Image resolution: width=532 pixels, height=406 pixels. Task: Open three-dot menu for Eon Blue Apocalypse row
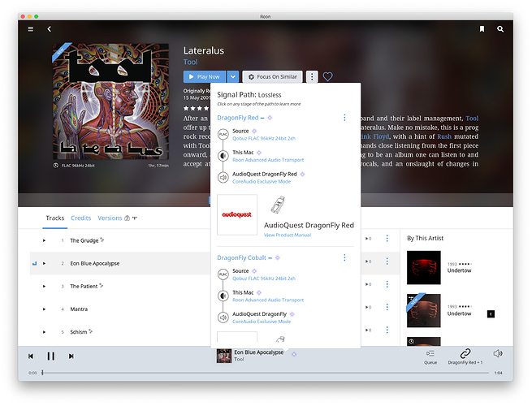[x=387, y=261]
